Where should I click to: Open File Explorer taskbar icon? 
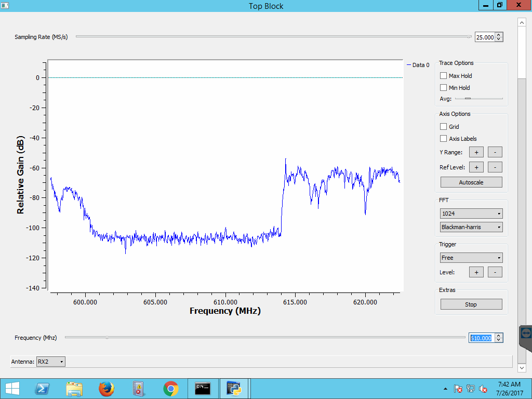click(74, 388)
